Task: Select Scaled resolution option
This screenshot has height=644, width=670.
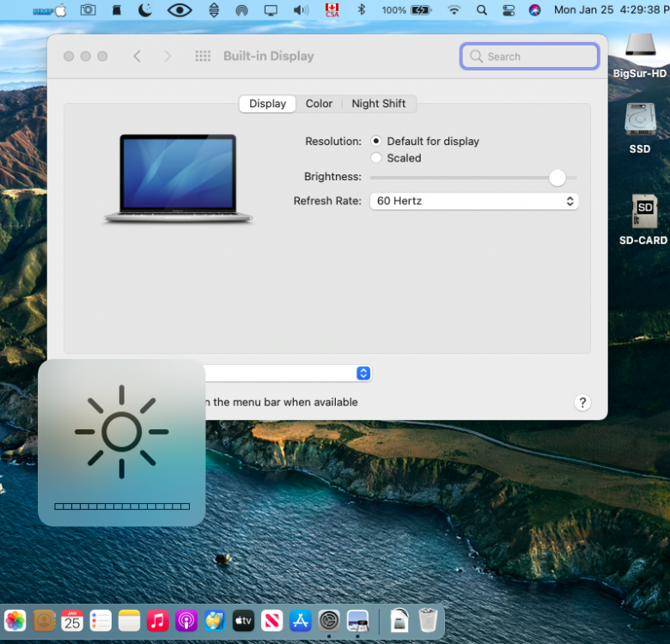Action: (376, 158)
